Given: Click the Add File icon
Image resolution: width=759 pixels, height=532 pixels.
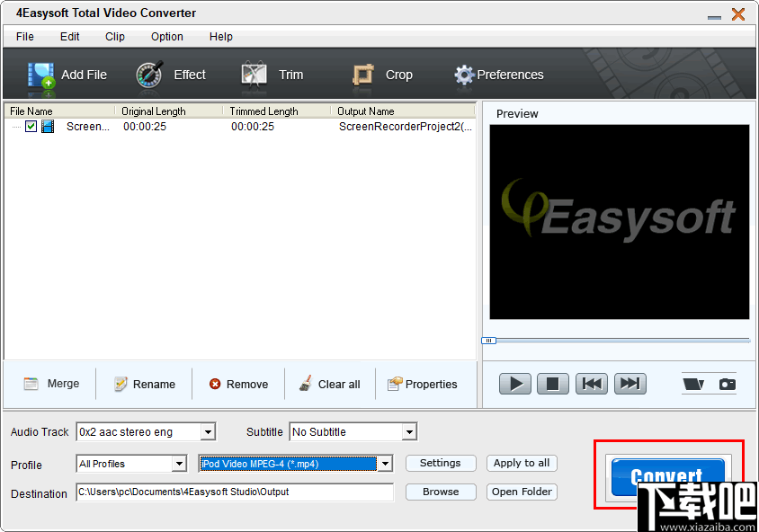Looking at the screenshot, I should point(41,75).
